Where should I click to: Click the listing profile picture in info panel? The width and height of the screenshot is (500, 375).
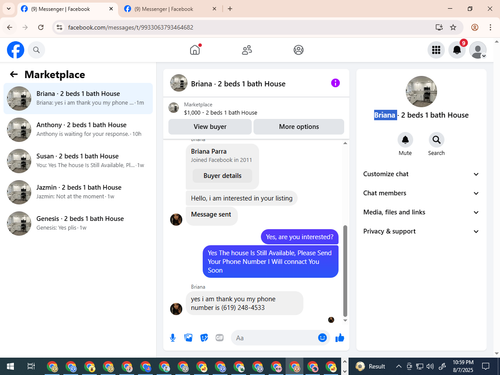click(x=421, y=92)
